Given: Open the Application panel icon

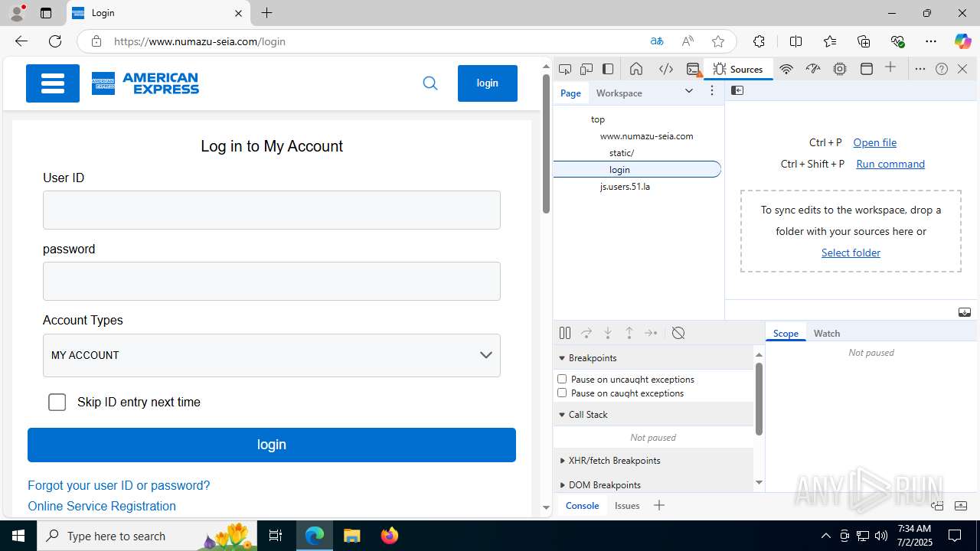Looking at the screenshot, I should click(867, 69).
